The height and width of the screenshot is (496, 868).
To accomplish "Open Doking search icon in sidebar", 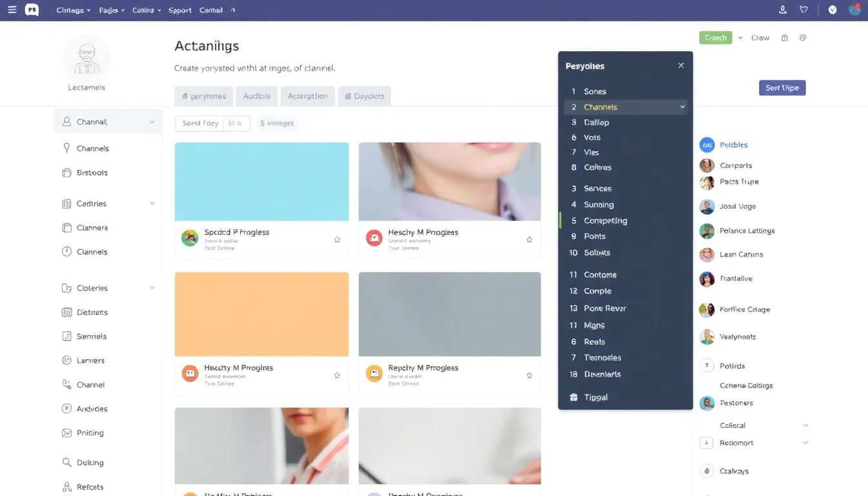I will (x=67, y=462).
